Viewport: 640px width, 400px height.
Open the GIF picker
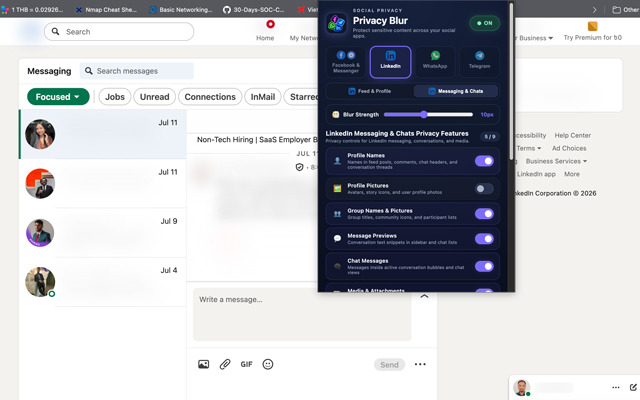pyautogui.click(x=246, y=364)
